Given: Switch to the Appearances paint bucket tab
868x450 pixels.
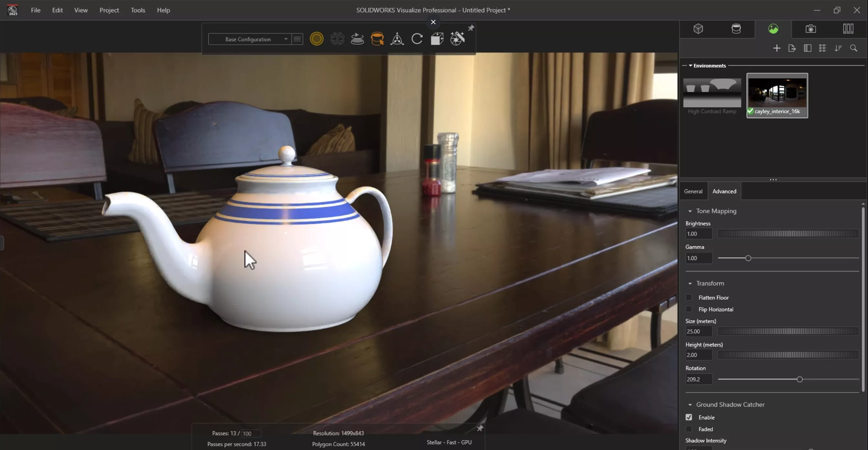Looking at the screenshot, I should point(736,29).
